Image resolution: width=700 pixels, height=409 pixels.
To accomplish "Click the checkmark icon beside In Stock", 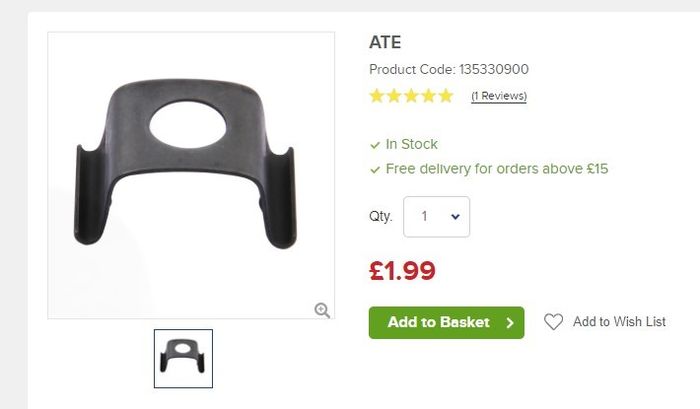I will tap(375, 146).
